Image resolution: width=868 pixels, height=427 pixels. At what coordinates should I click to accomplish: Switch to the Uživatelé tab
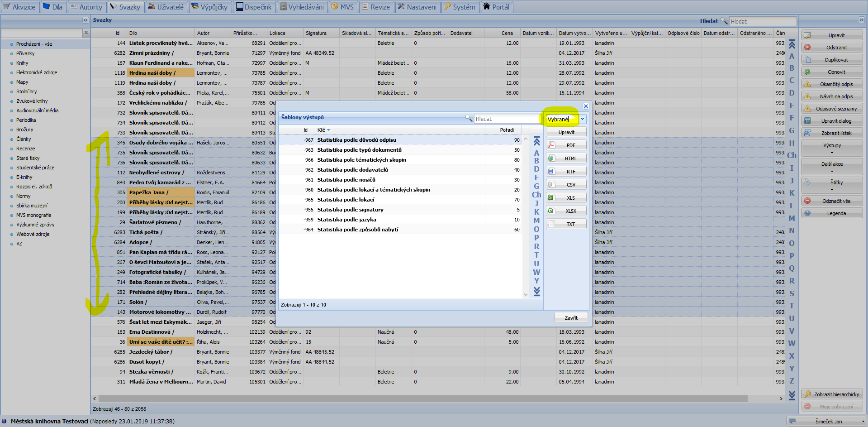pos(166,7)
